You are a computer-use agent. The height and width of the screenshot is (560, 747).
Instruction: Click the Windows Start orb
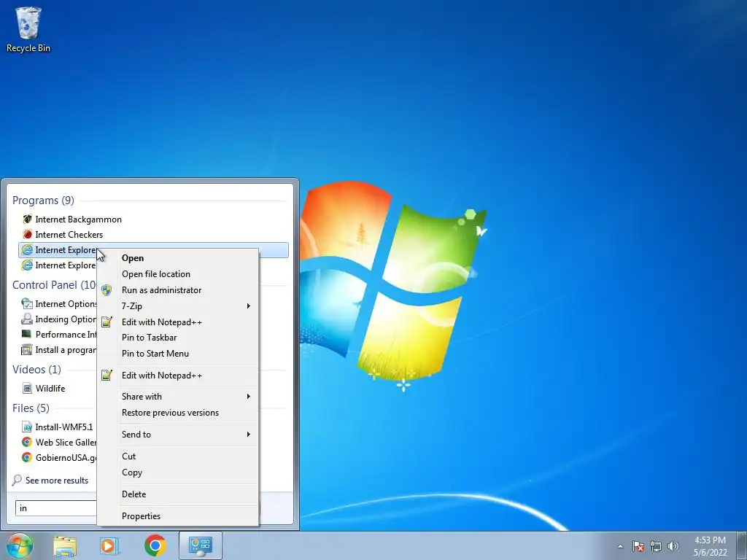point(19,545)
